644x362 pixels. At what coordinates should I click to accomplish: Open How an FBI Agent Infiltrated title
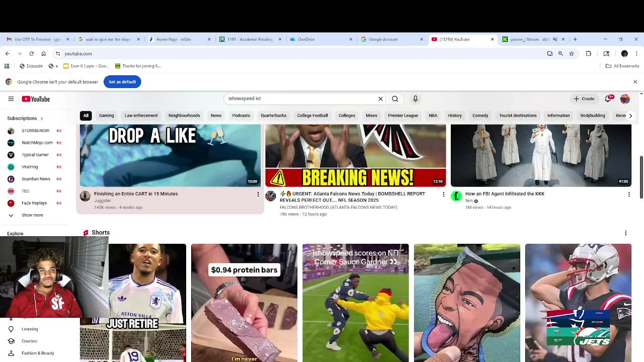tap(505, 194)
